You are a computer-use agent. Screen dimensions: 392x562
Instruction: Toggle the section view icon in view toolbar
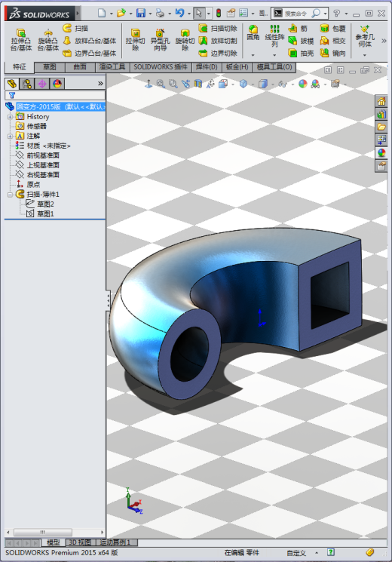tap(198, 84)
